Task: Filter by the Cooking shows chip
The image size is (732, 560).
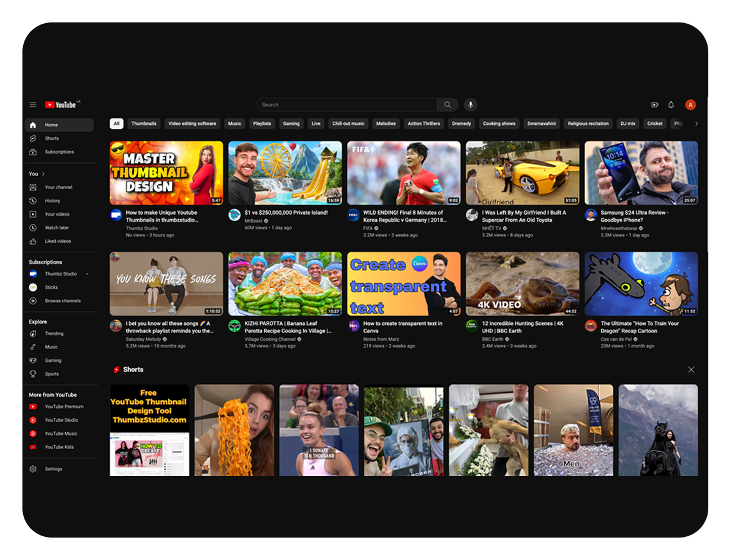Action: coord(499,124)
